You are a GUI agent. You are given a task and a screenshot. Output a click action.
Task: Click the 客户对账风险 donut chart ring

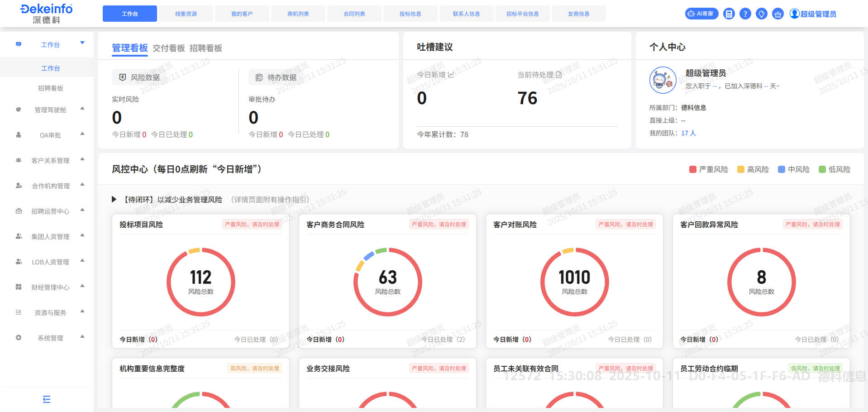point(575,246)
